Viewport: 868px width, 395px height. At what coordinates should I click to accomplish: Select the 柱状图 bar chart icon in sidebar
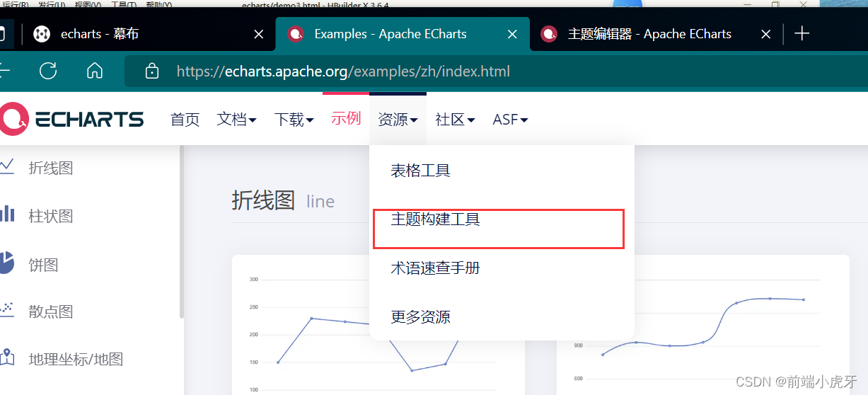6,214
